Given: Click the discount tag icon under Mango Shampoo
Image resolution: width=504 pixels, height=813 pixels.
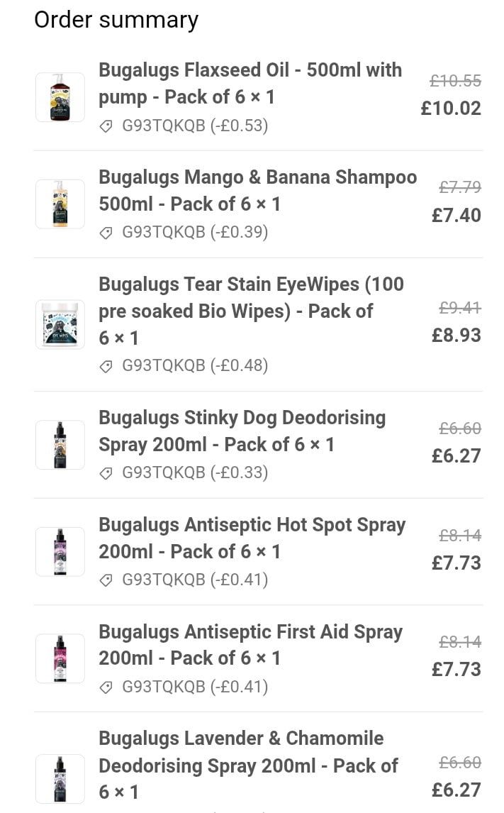Looking at the screenshot, I should click(x=106, y=233).
